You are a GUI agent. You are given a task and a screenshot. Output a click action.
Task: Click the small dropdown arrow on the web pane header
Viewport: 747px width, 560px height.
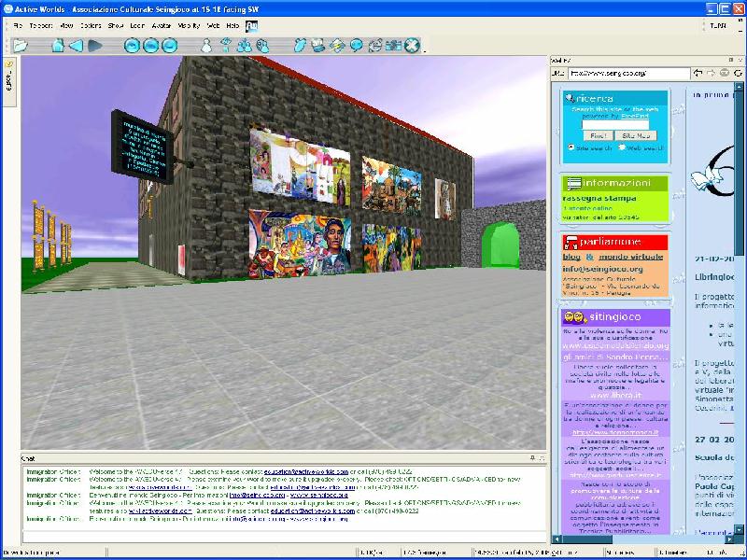[x=740, y=60]
